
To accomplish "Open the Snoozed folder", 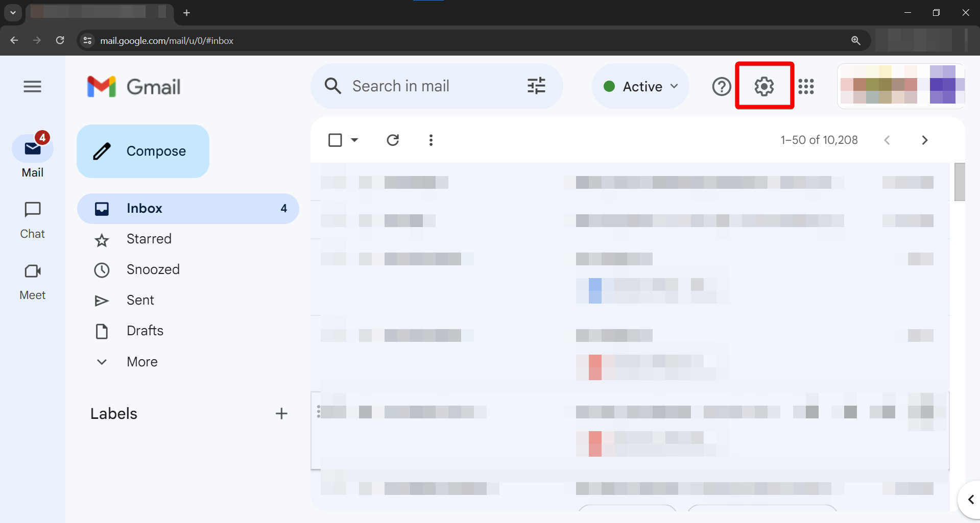I will point(153,269).
